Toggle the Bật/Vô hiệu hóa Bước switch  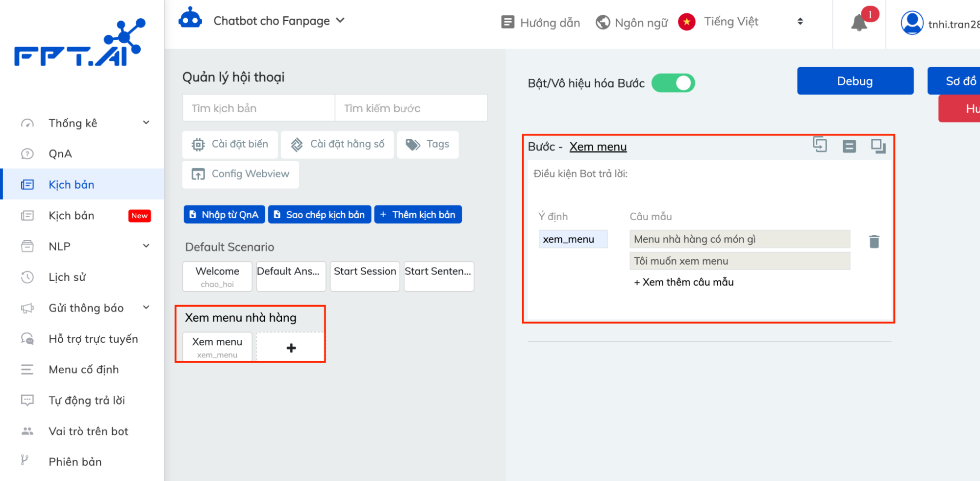pos(673,83)
